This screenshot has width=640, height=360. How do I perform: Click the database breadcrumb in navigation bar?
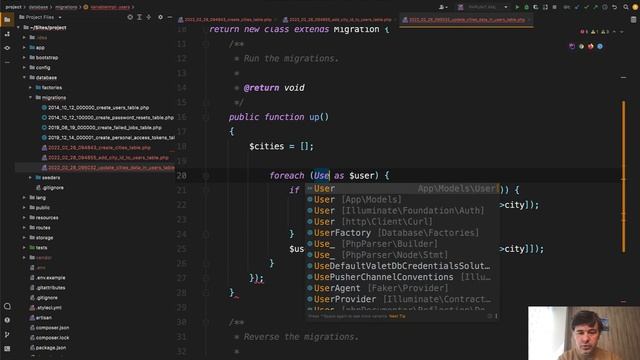pyautogui.click(x=38, y=7)
